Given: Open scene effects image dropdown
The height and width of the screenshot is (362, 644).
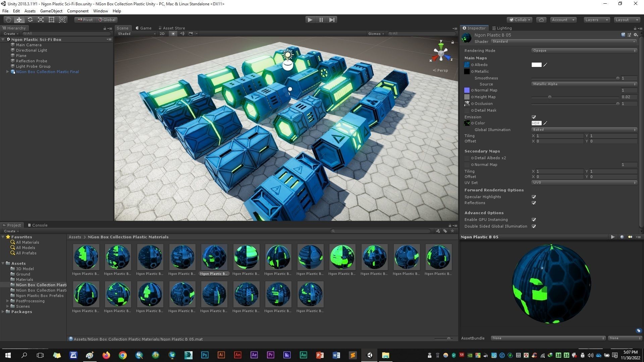Looking at the screenshot, I should (x=193, y=34).
